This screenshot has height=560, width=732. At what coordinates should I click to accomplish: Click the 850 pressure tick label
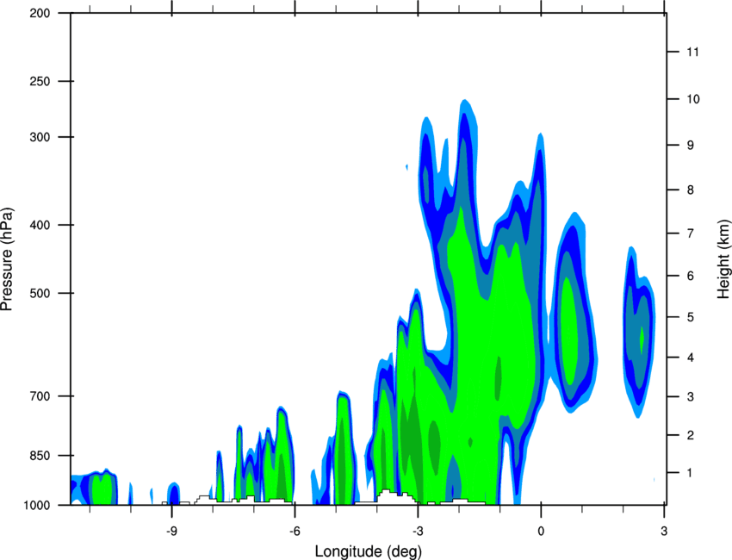tap(40, 456)
